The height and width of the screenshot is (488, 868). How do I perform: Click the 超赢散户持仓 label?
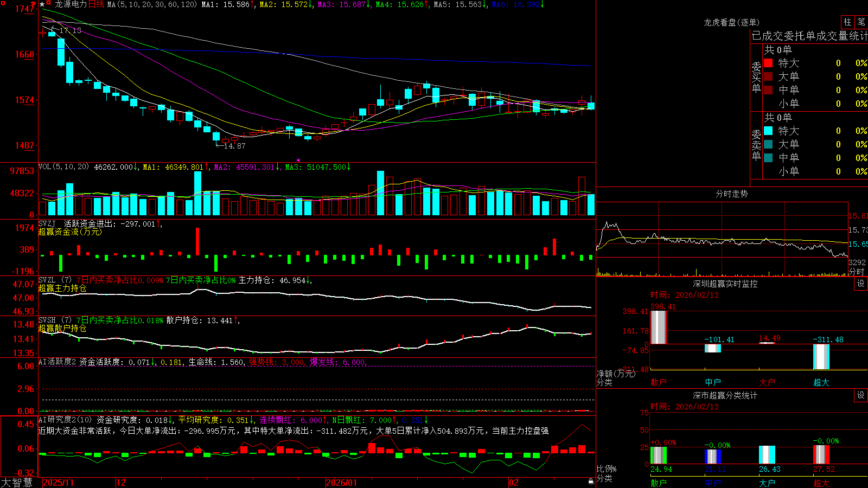tap(62, 328)
